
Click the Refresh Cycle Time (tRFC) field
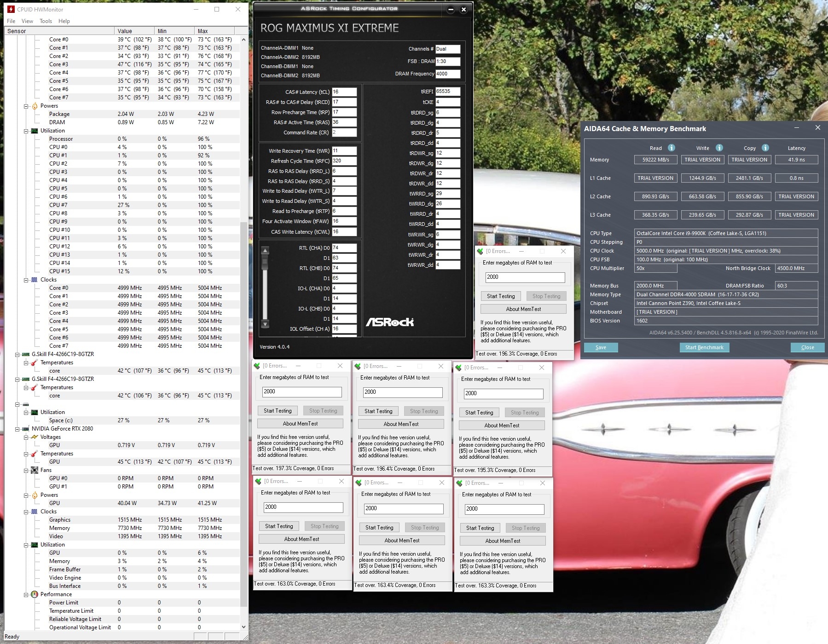(x=344, y=161)
